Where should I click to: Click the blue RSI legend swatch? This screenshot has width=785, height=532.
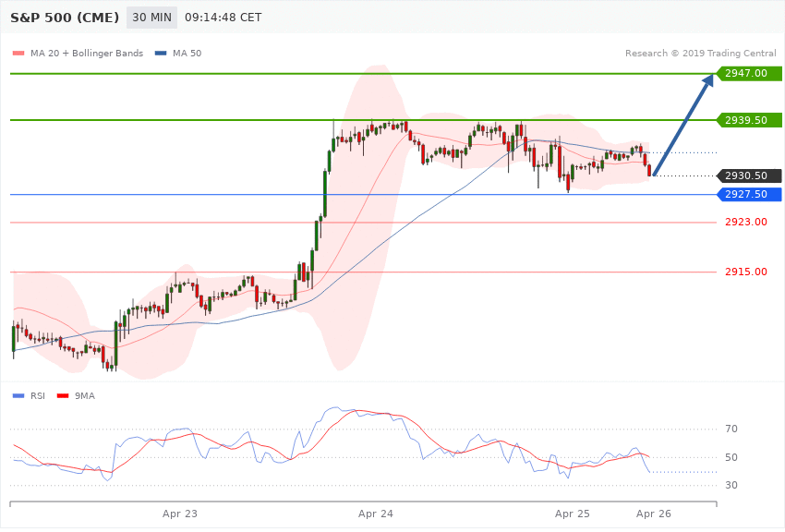(x=18, y=396)
